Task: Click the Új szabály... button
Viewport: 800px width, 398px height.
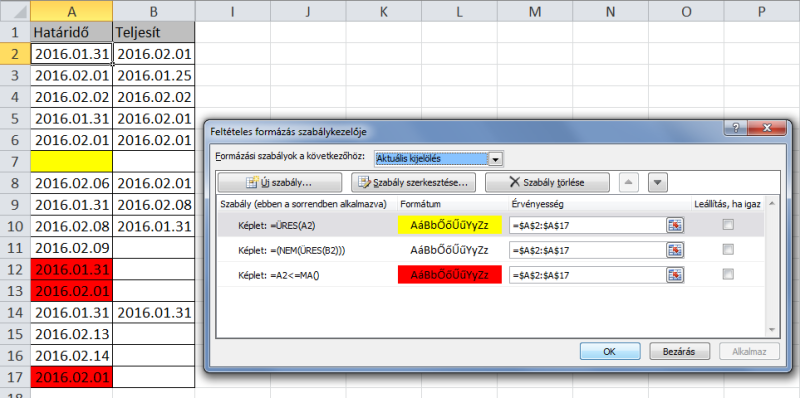Action: click(280, 182)
